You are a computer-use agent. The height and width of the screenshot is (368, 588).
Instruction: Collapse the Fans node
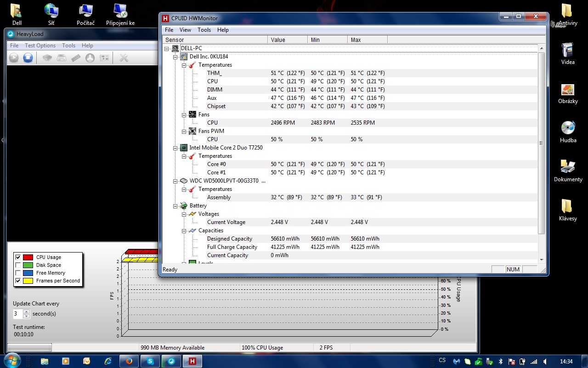(184, 115)
